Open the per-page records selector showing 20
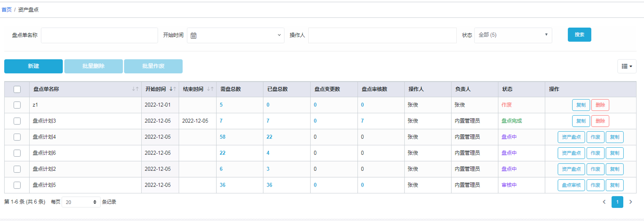The width and height of the screenshot is (644, 221). [x=81, y=202]
